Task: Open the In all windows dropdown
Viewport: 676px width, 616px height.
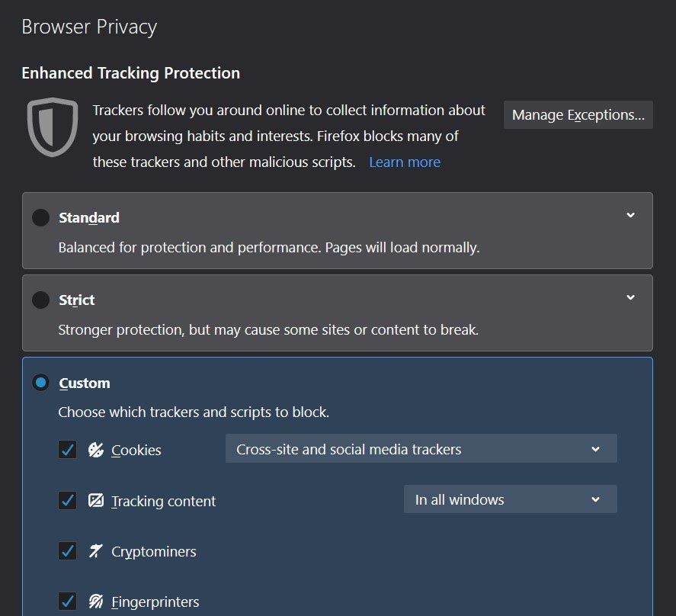Action: coord(510,500)
